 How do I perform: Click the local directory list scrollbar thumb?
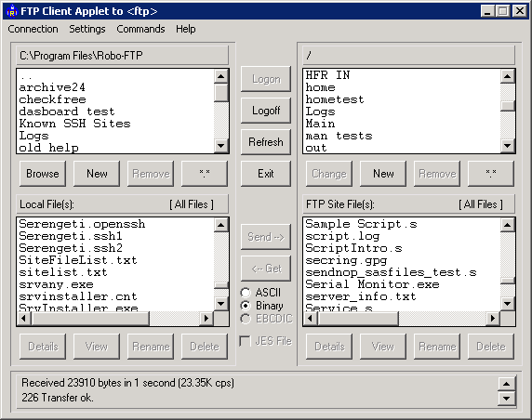point(221,93)
